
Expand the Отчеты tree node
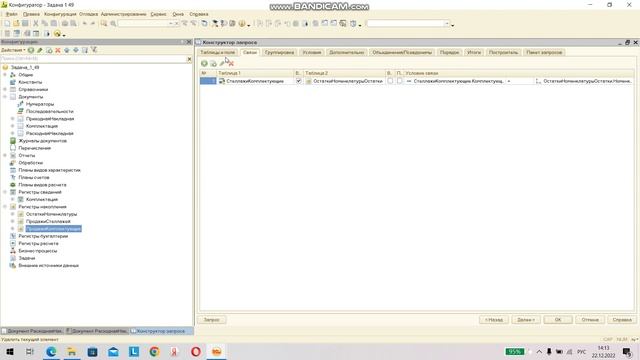5,156
